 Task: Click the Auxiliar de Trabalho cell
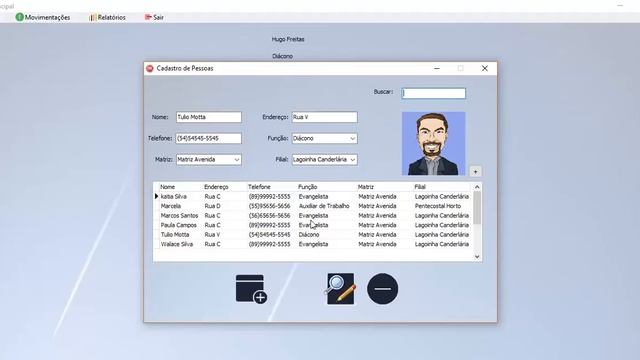324,206
